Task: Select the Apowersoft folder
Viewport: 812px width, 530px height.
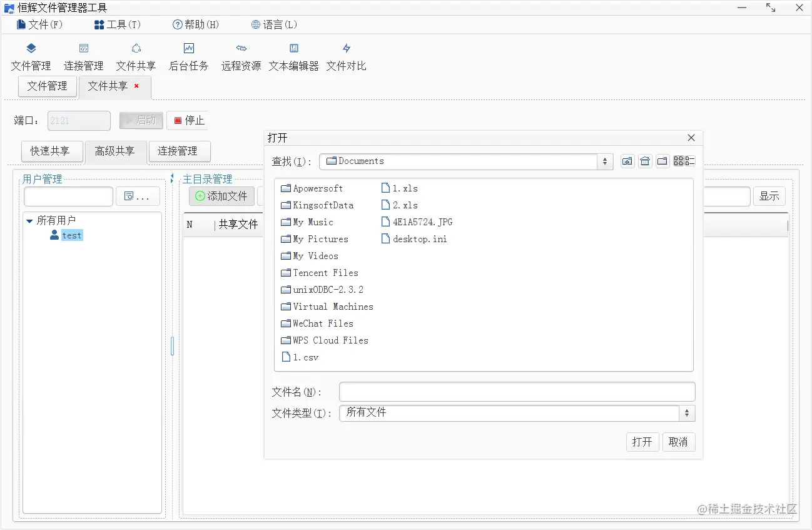Action: coord(312,188)
